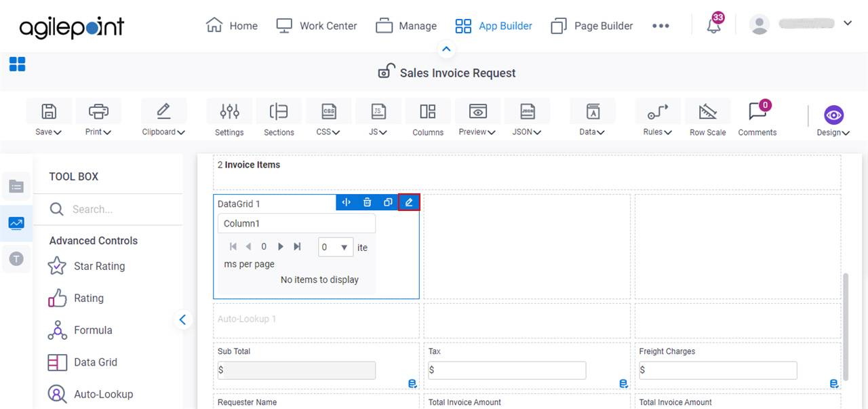Add the Formula control
This screenshot has width=868, height=409.
(80, 330)
